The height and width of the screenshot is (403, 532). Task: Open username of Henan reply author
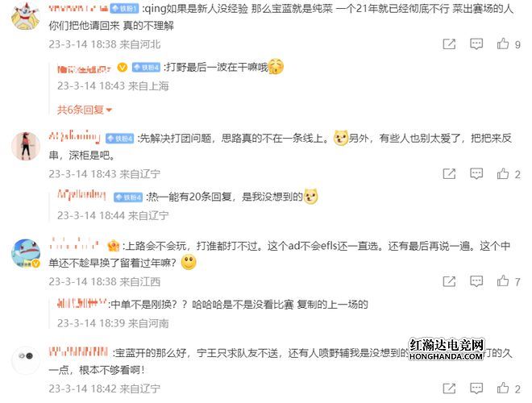[82, 303]
